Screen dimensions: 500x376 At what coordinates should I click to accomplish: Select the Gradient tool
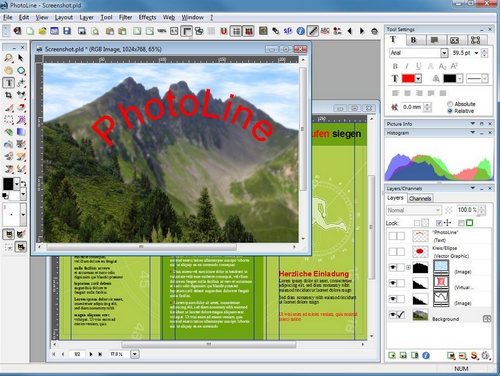[x=21, y=132]
